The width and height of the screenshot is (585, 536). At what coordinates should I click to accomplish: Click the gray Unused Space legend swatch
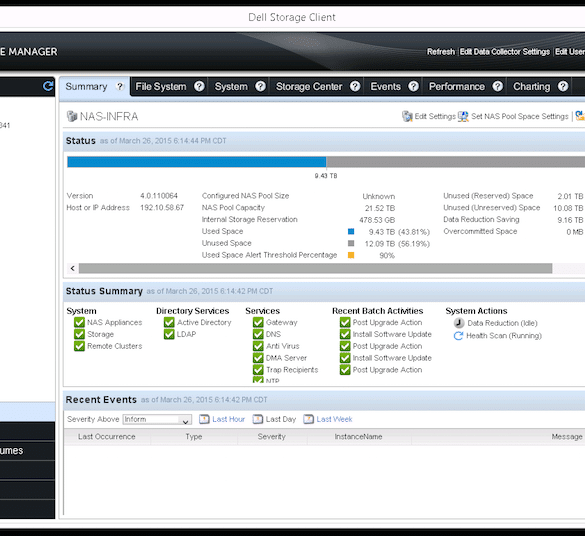coord(351,243)
